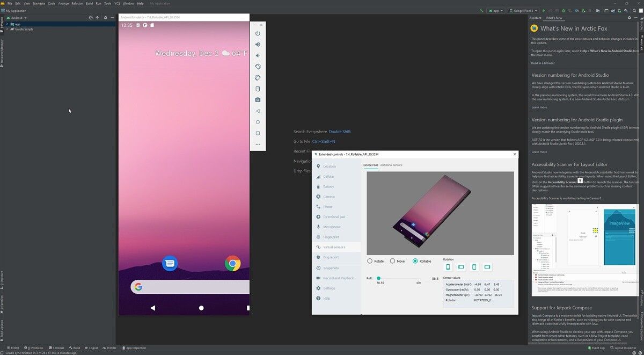Tap the Back triangle in emulator toolbar
This screenshot has height=355, width=644.
point(258,111)
